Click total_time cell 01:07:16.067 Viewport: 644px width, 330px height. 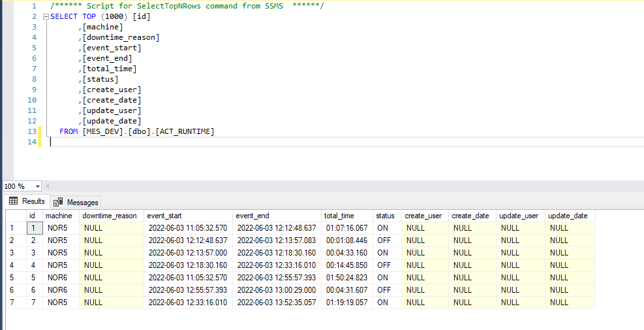[x=347, y=228]
